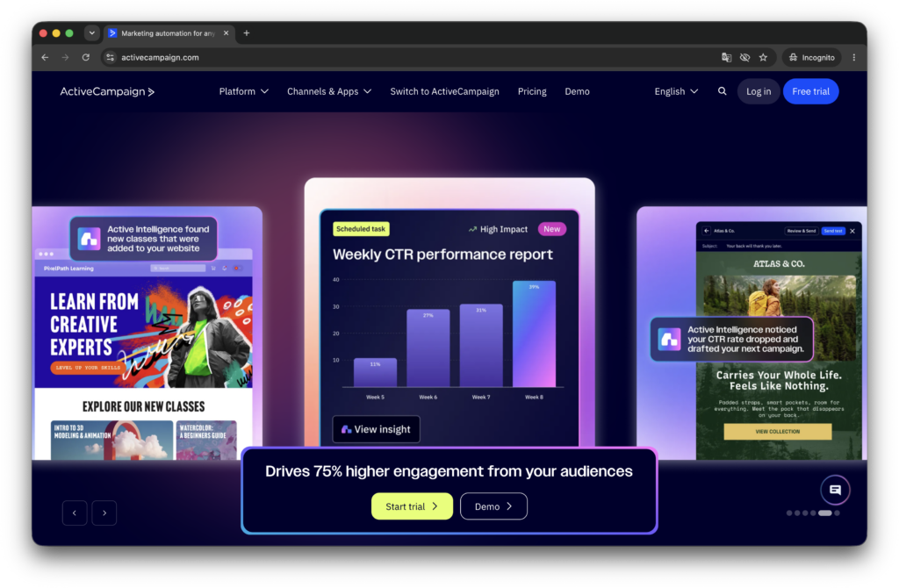Click the Demo button below headline

(493, 506)
